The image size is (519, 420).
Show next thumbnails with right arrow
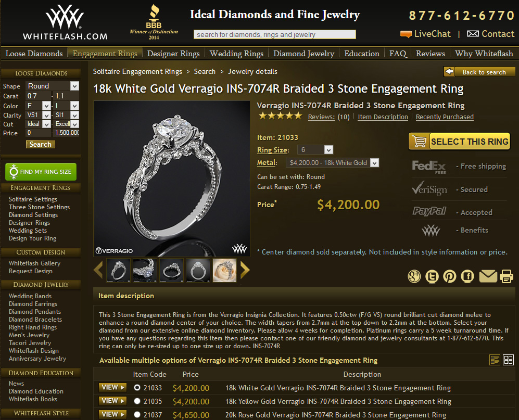[x=245, y=270]
